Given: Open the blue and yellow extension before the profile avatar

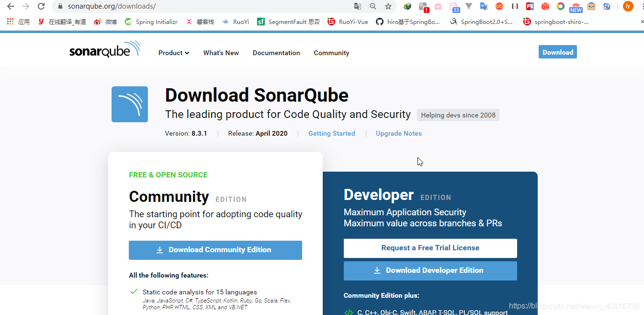Looking at the screenshot, I should click(x=607, y=6).
